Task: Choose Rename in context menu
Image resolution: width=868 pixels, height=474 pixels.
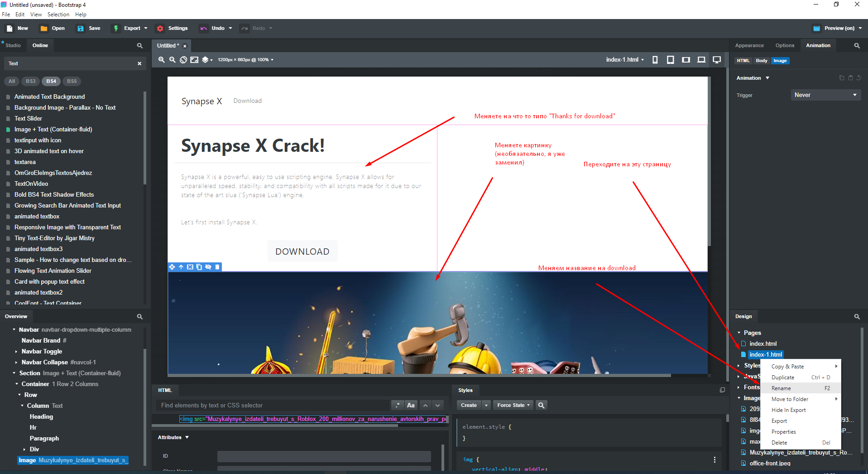Action: pos(801,388)
